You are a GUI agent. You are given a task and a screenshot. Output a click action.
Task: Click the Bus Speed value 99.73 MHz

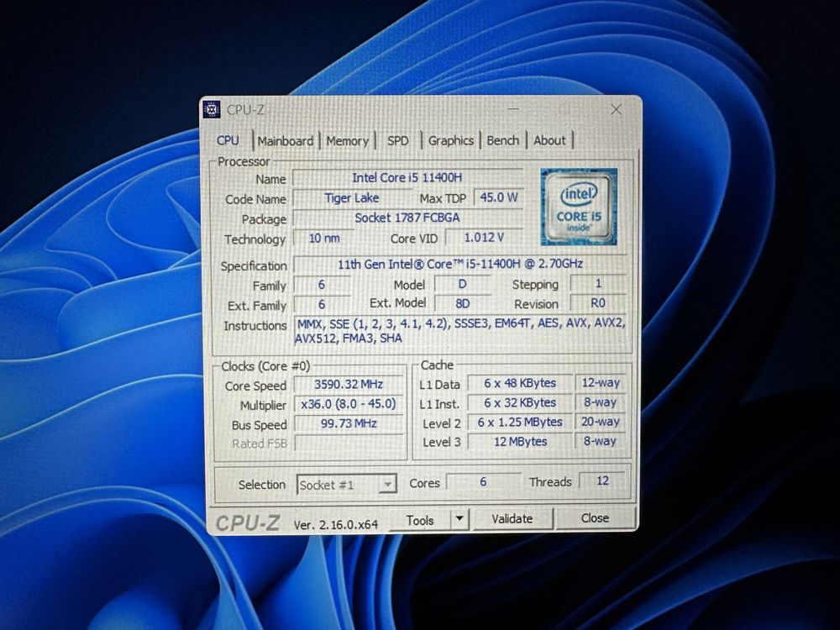click(x=349, y=423)
